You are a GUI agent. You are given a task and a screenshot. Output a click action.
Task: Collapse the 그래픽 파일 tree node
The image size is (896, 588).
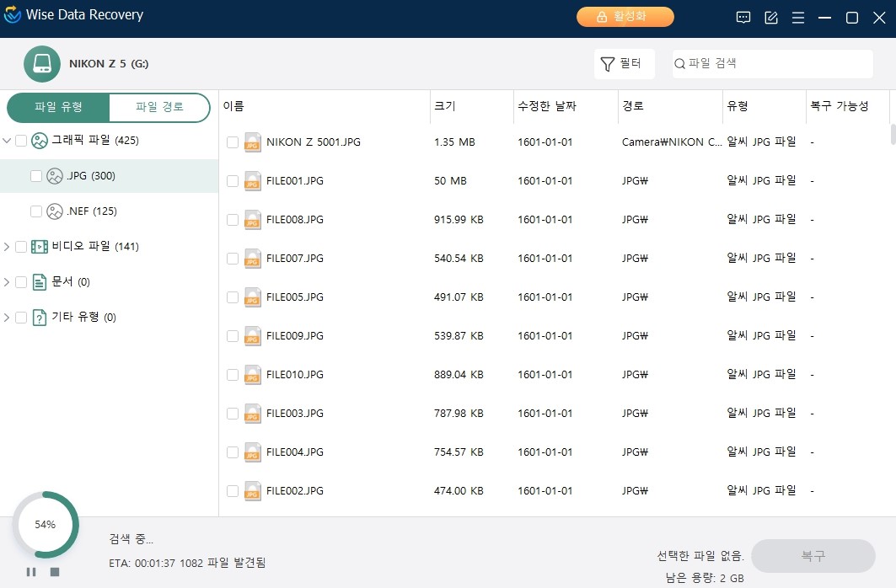tap(8, 141)
